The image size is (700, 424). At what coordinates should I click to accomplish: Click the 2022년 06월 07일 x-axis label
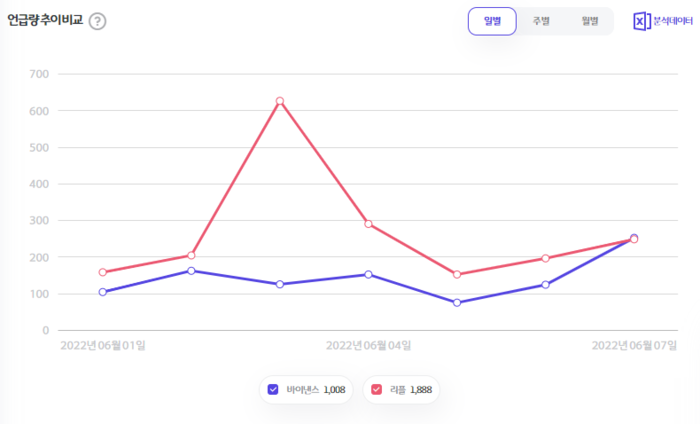coord(634,345)
